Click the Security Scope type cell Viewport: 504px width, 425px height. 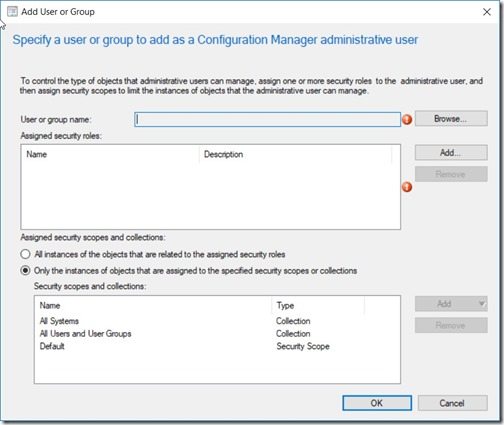(303, 346)
